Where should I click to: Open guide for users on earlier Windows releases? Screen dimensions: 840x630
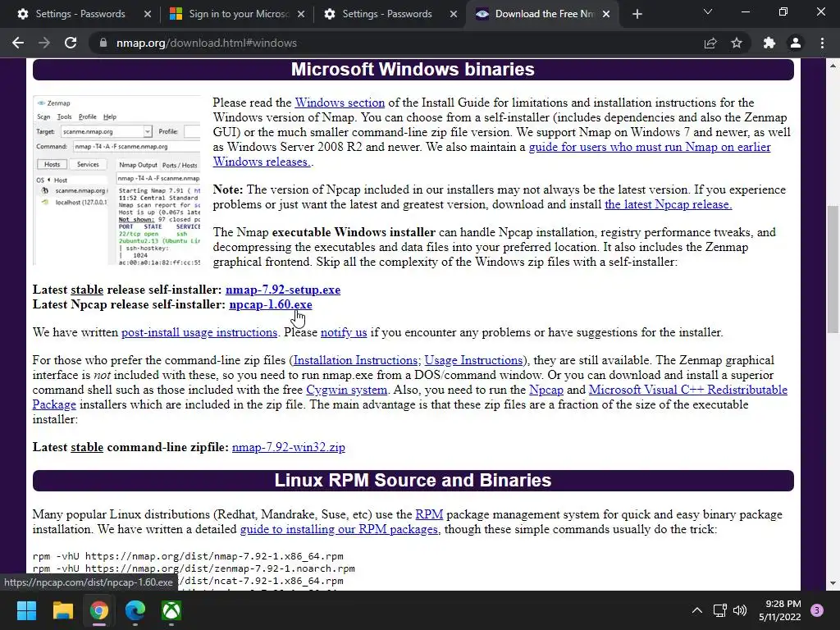(x=492, y=154)
